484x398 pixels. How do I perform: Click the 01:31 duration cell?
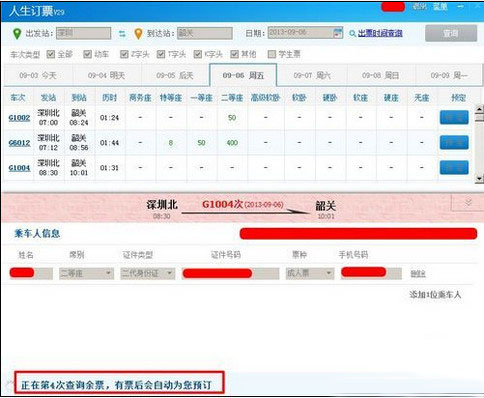click(109, 168)
